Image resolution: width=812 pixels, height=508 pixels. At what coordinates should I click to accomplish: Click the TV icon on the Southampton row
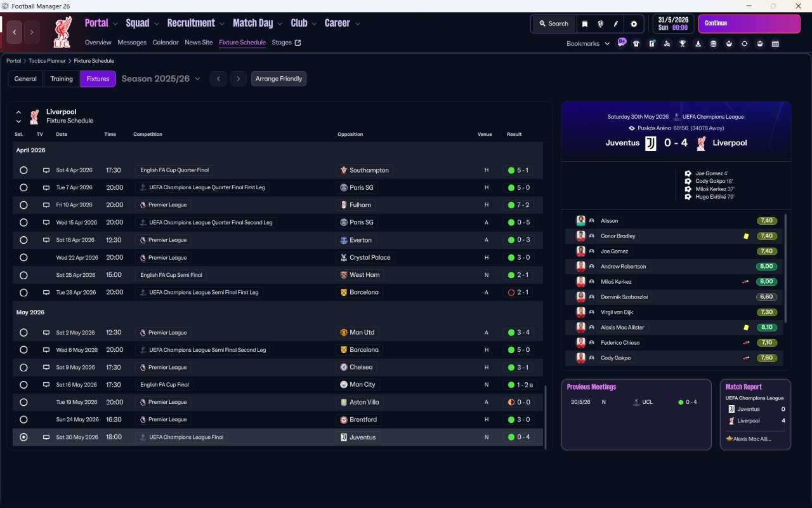tap(46, 170)
